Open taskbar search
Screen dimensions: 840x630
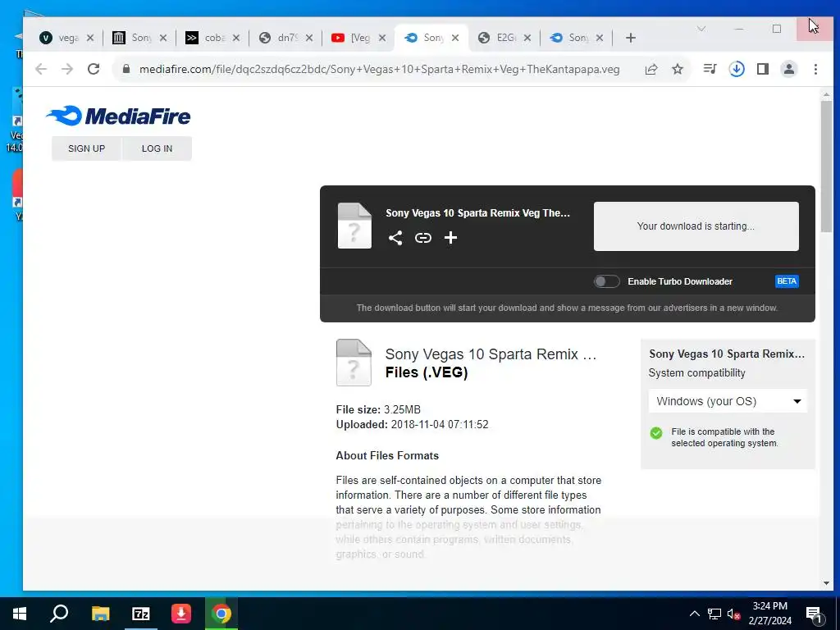(x=59, y=614)
